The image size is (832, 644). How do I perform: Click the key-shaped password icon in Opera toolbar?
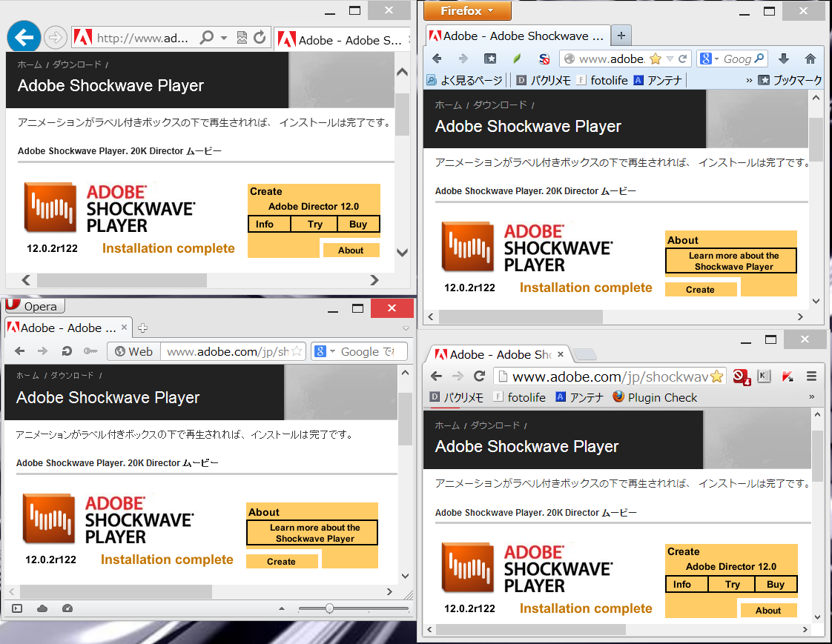click(90, 352)
